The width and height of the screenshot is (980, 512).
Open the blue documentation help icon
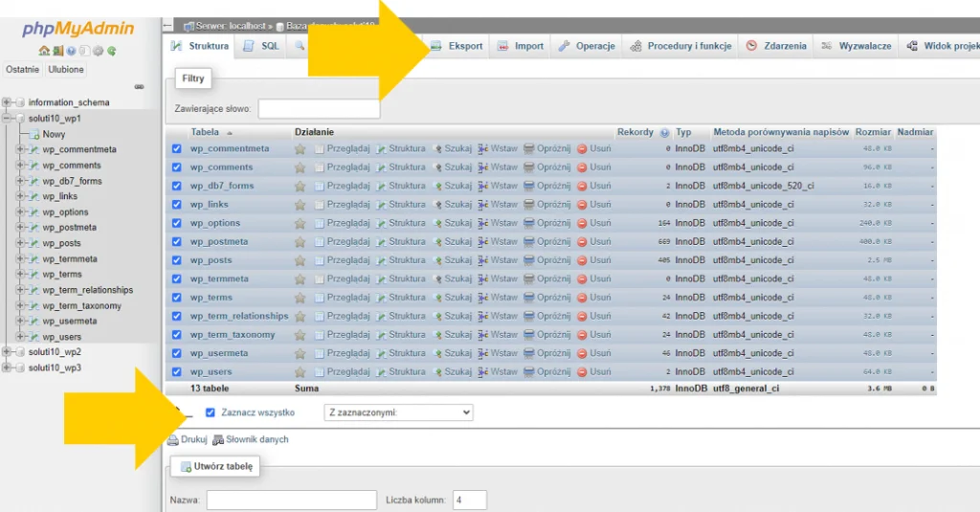[71, 51]
